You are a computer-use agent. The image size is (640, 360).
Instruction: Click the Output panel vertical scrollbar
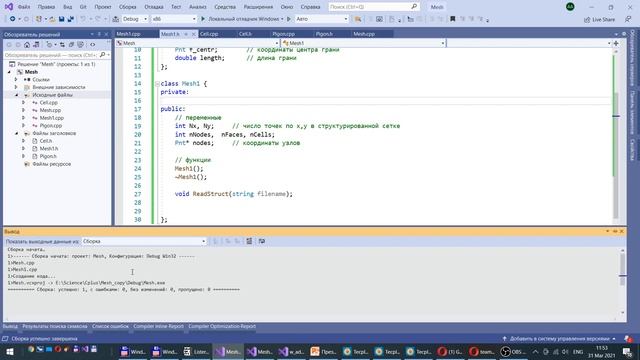[x=622, y=282]
